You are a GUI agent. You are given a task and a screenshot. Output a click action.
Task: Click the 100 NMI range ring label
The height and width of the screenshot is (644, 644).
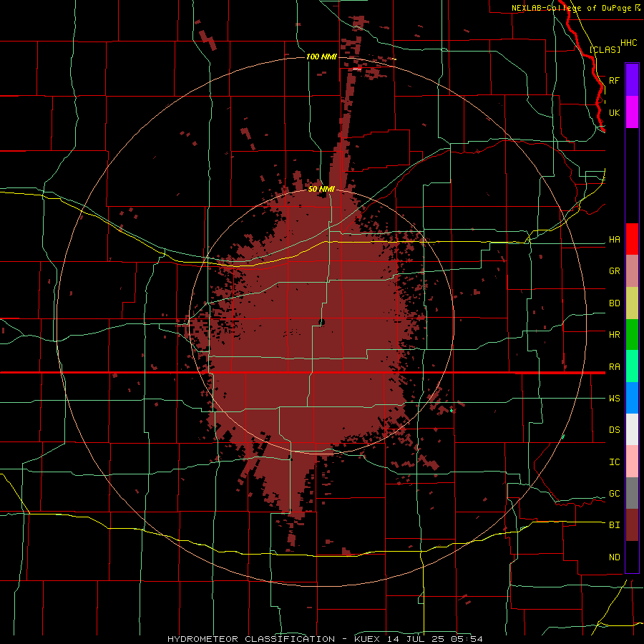[x=321, y=57]
